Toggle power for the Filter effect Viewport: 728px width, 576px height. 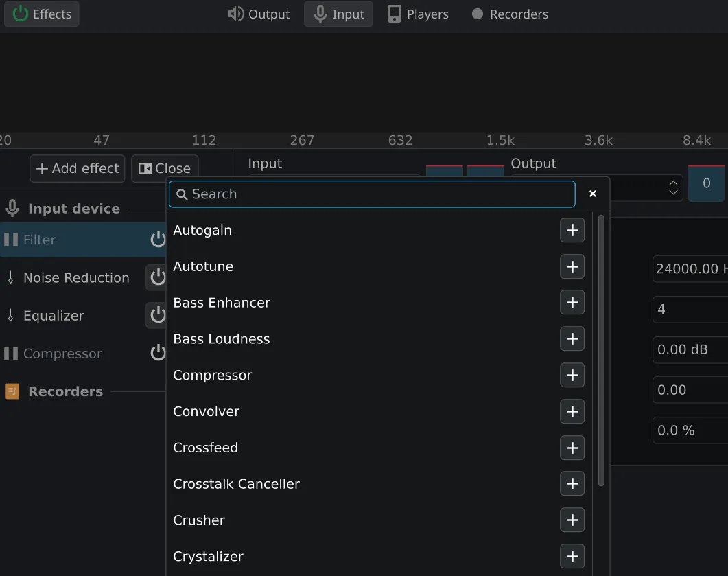tap(158, 239)
